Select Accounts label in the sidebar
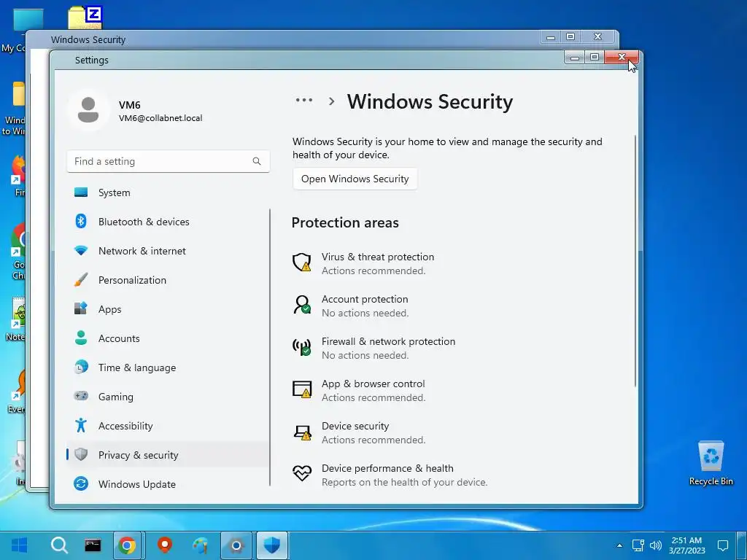This screenshot has width=747, height=560. pyautogui.click(x=119, y=338)
